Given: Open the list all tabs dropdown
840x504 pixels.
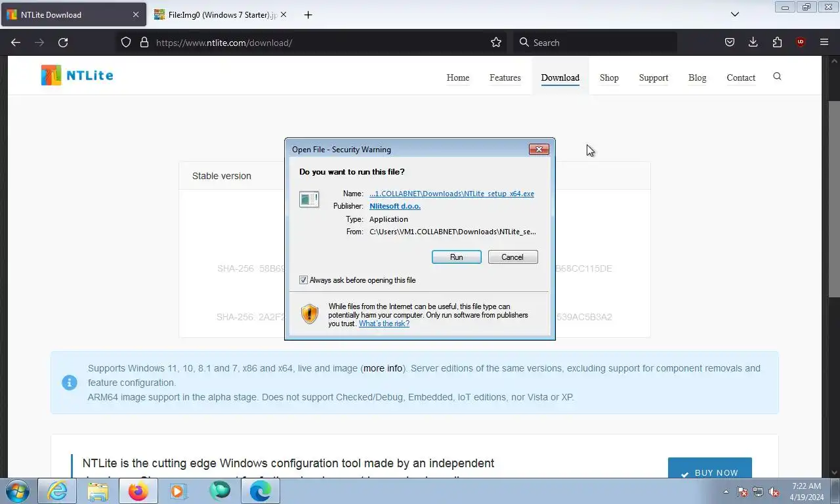Looking at the screenshot, I should [735, 14].
